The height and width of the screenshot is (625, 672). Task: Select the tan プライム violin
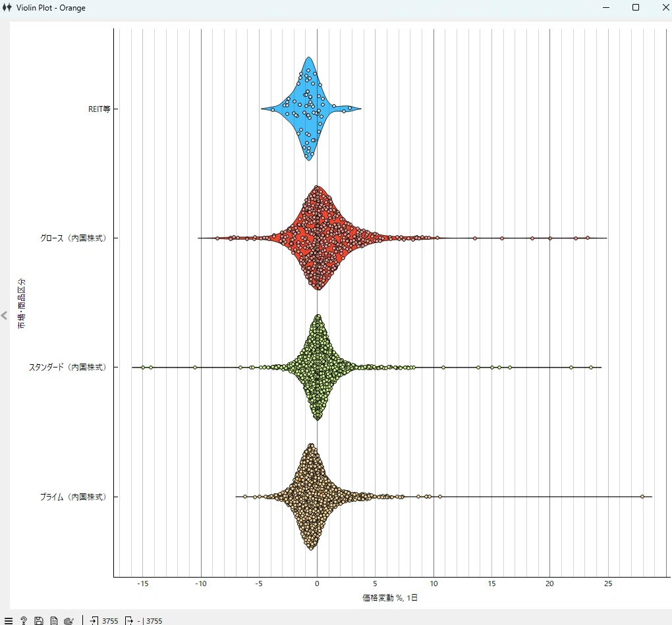tap(311, 497)
